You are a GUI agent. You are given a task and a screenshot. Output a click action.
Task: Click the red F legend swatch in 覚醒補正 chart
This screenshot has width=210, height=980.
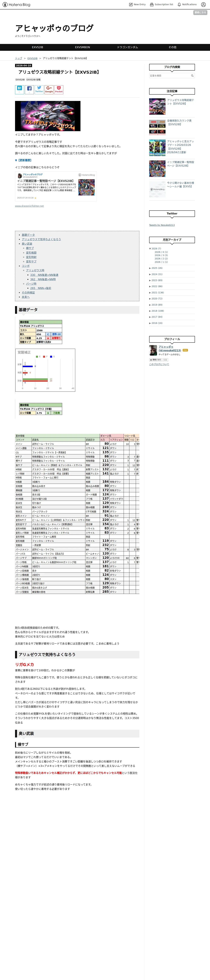44,356
